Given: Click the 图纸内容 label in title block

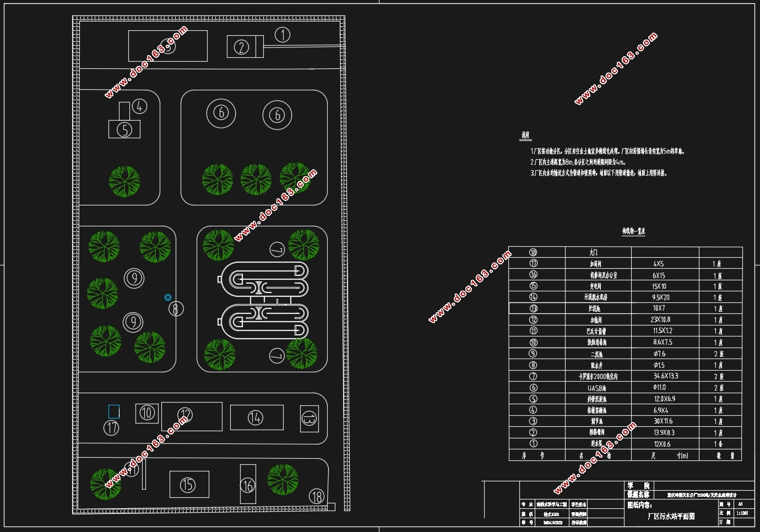Looking at the screenshot, I should click(639, 504).
